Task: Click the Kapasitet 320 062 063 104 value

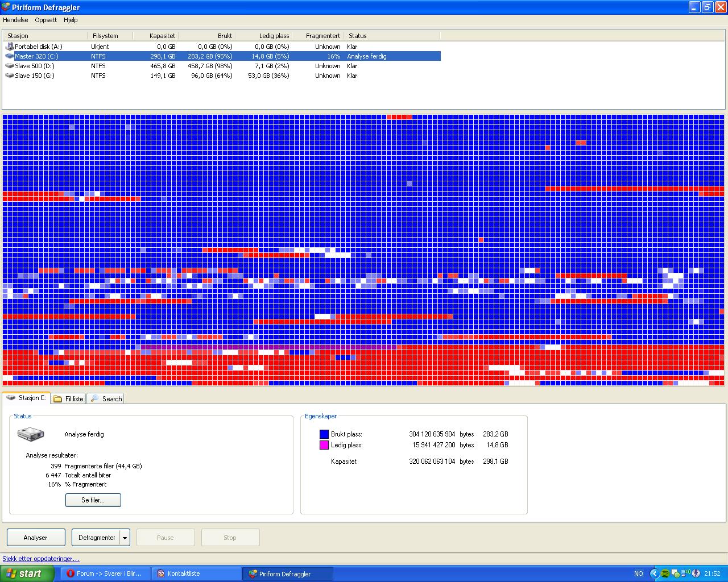Action: 432,462
